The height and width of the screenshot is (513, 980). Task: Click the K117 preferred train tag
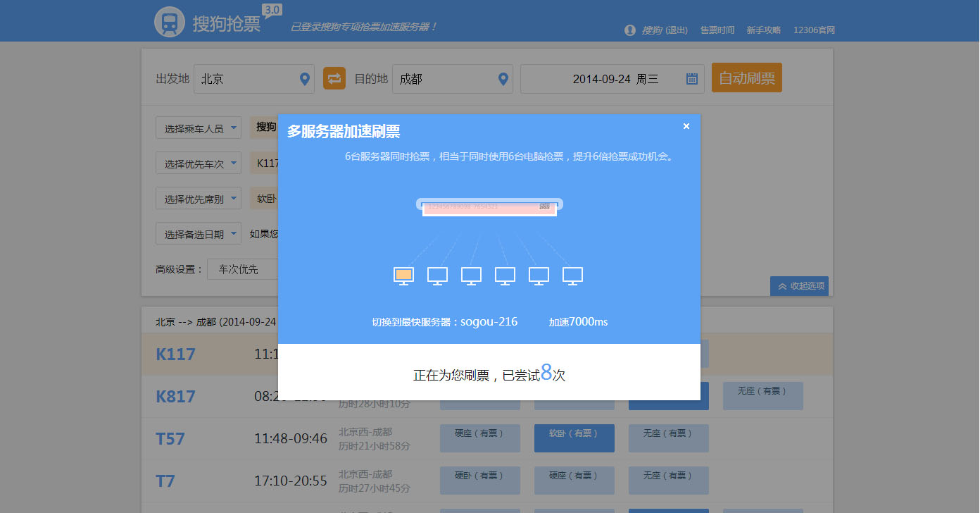[x=265, y=163]
